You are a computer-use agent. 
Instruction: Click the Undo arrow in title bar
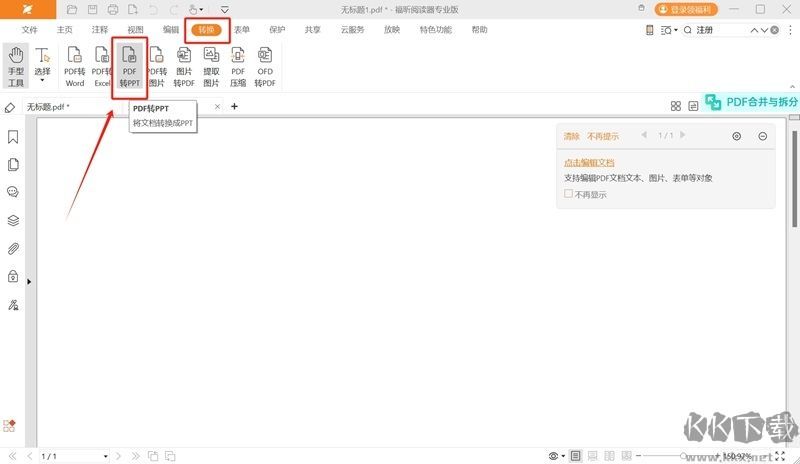pyautogui.click(x=153, y=9)
